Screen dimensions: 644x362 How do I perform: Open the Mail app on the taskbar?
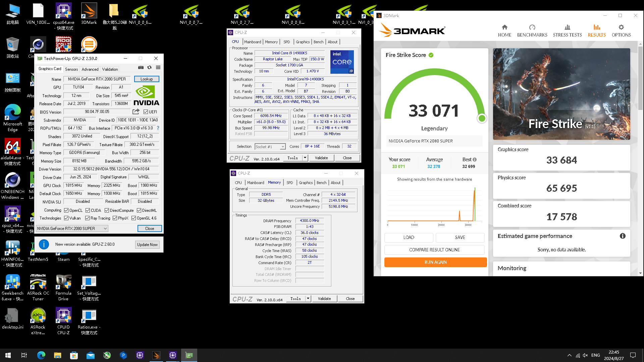click(91, 355)
